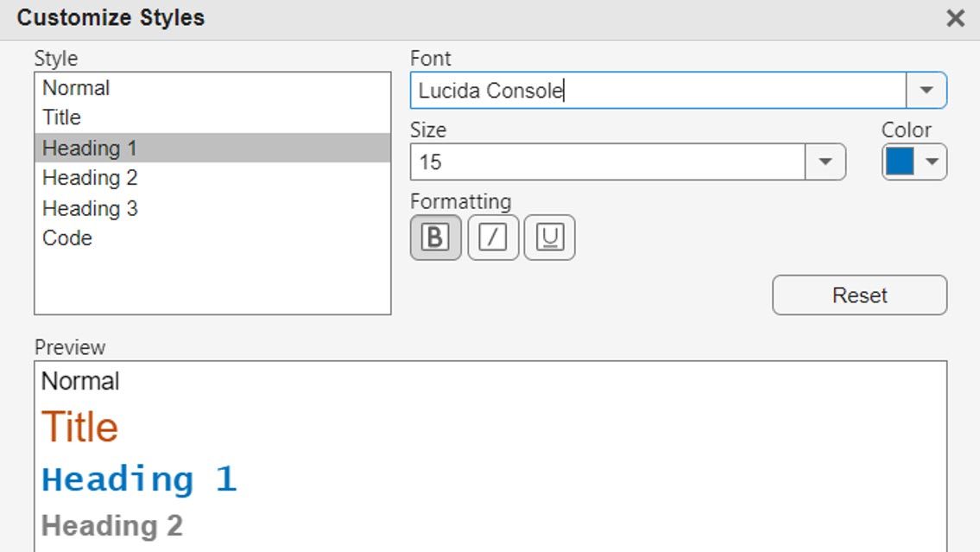Click the blue color swatch
Image resolution: width=980 pixels, height=552 pixels.
click(901, 162)
